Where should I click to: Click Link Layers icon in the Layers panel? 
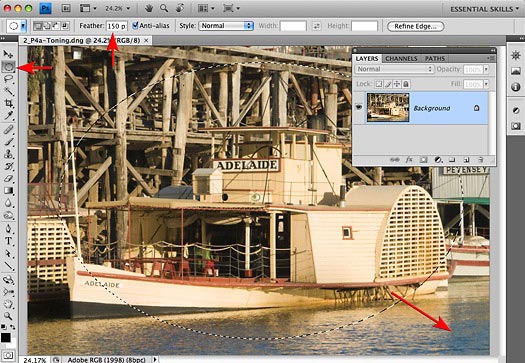coord(395,160)
